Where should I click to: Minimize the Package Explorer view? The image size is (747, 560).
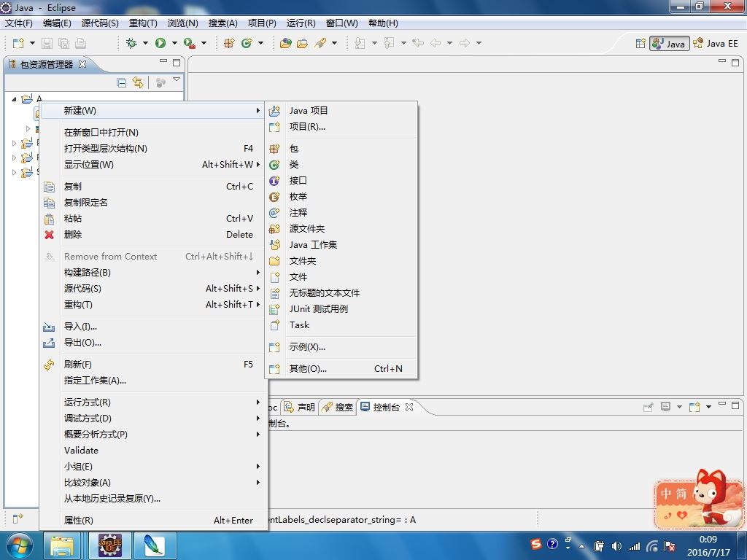(163, 61)
